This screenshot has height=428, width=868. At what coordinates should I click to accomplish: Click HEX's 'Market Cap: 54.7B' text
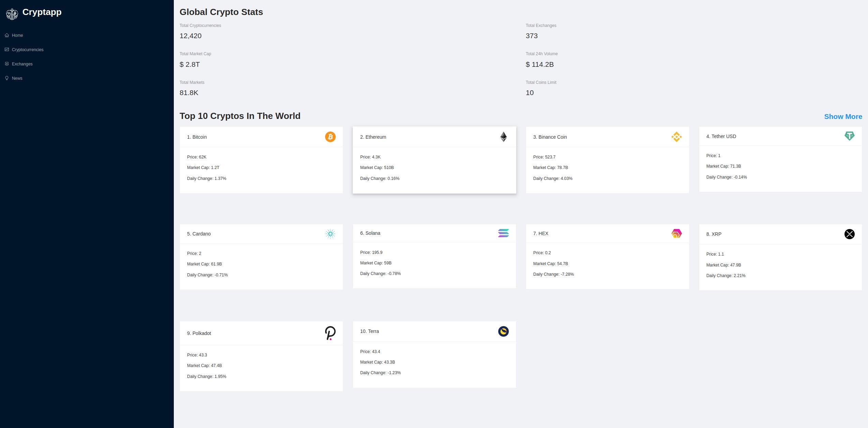pos(551,264)
